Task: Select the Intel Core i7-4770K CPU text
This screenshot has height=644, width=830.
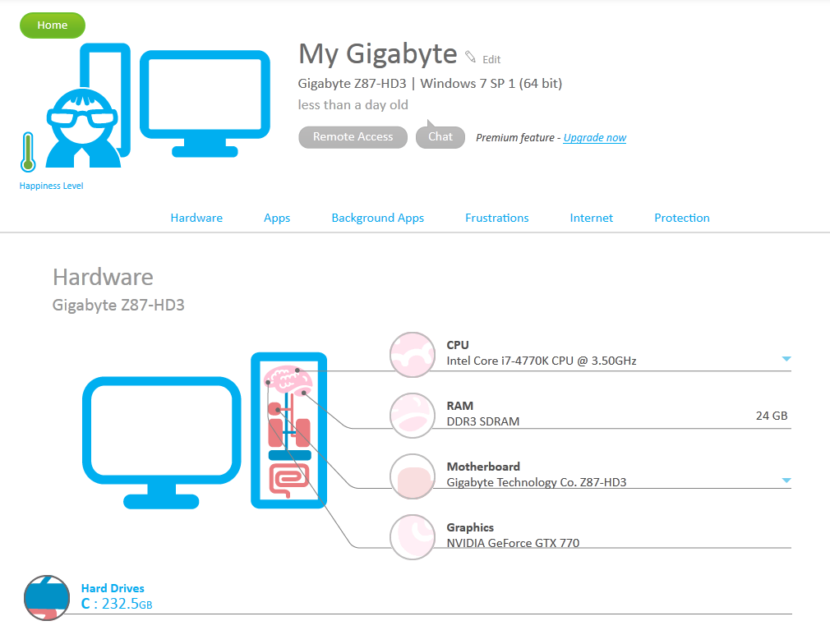Action: 541,361
